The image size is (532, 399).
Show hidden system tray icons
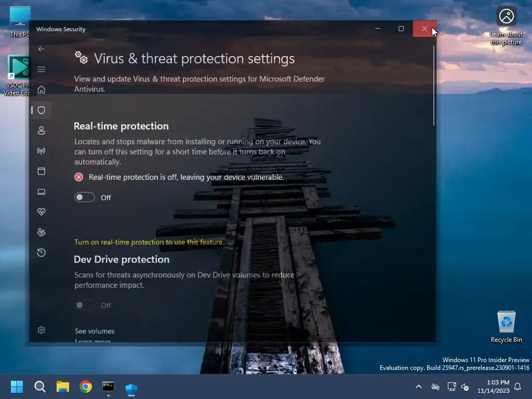tap(419, 387)
